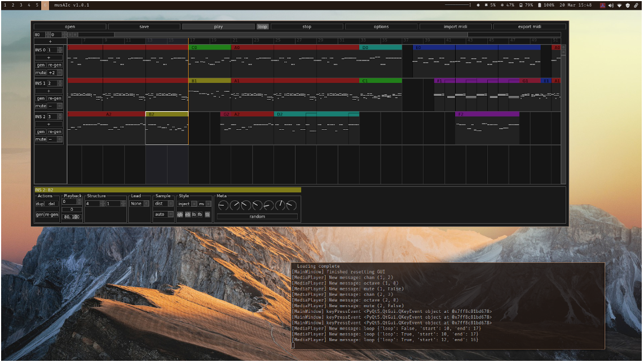Viewport: 644px width, 362px height.
Task: Click the volume speaker icon in system tray
Action: 611,5
